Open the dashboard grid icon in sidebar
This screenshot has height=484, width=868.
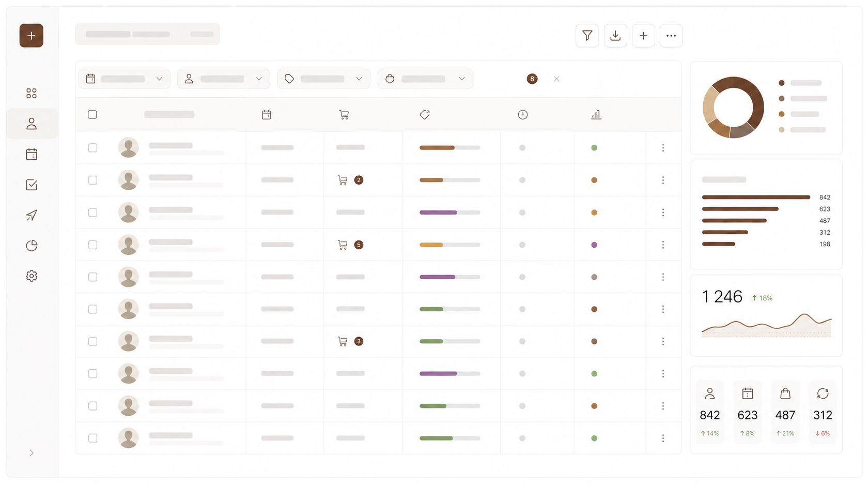pyautogui.click(x=32, y=94)
